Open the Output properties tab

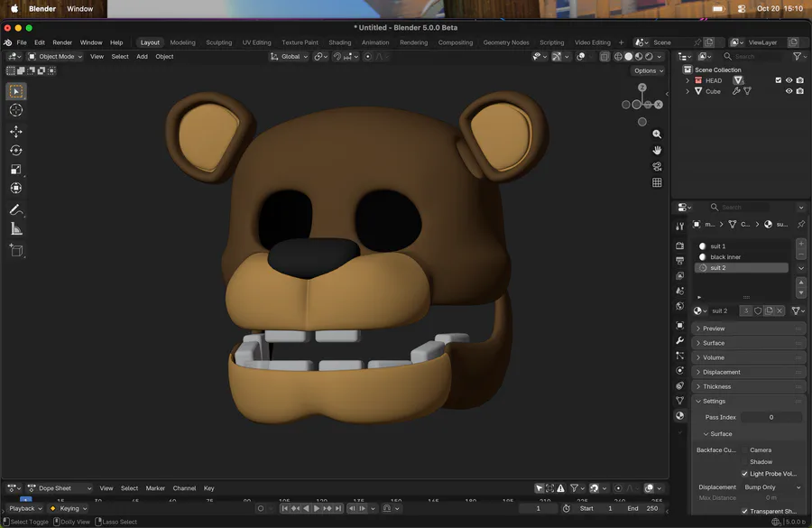click(x=680, y=261)
